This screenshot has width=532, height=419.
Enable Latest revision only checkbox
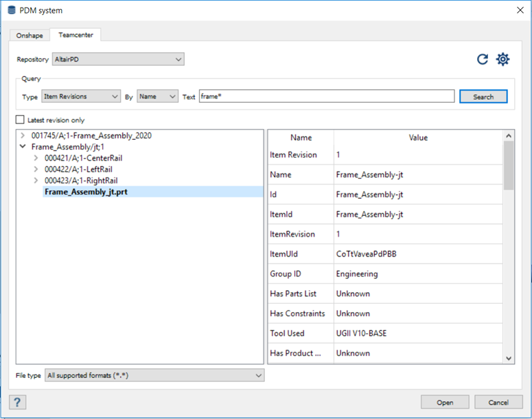[x=21, y=120]
